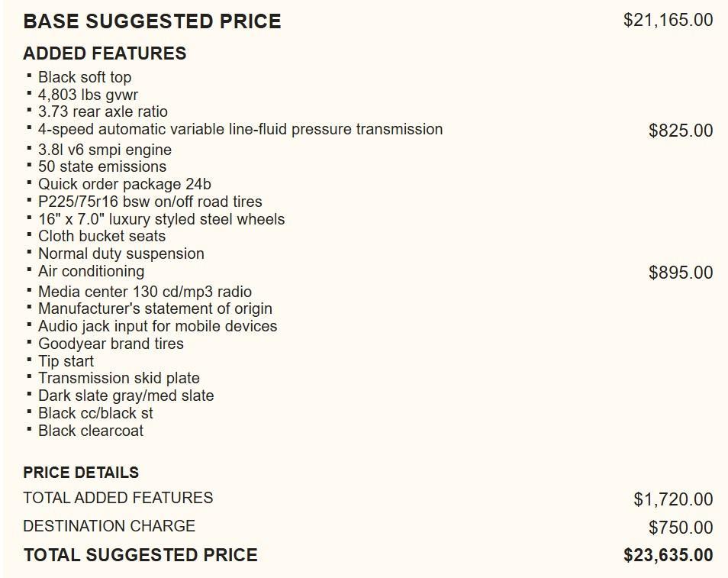This screenshot has width=728, height=578.
Task: Click the 4-speed automatic transmission feature line
Action: (x=240, y=129)
